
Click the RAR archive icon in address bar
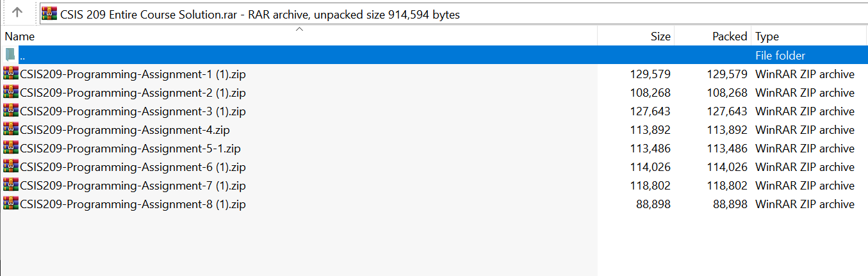tap(49, 13)
